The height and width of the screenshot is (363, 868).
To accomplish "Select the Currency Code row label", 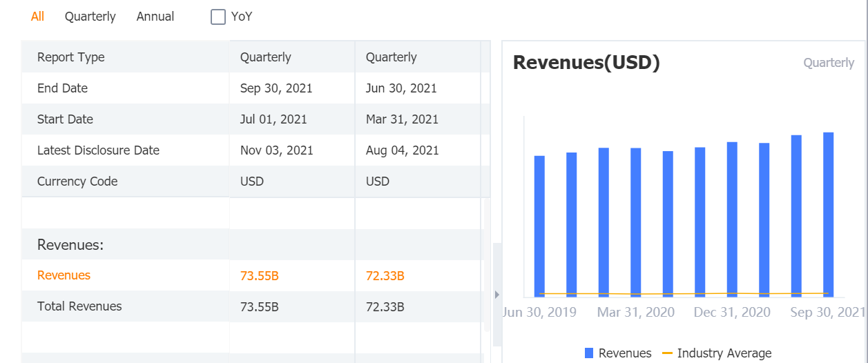I will point(77,181).
